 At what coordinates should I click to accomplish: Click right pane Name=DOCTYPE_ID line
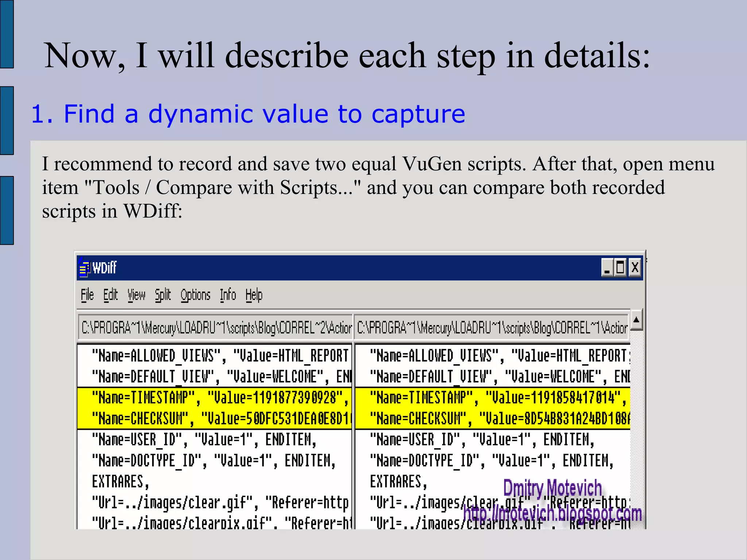click(492, 461)
